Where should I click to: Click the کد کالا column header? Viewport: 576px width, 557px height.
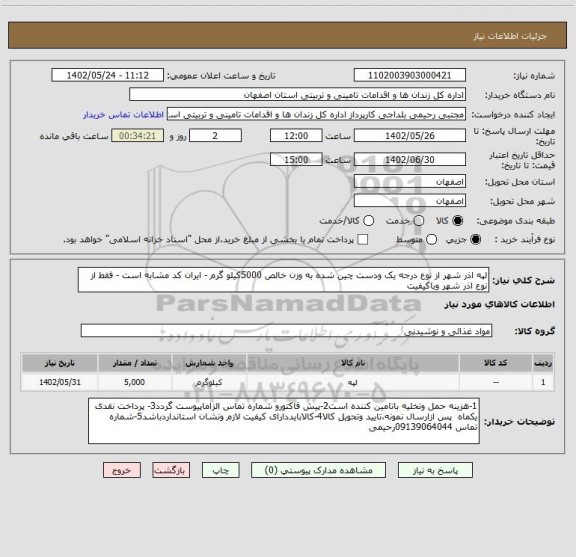496,363
